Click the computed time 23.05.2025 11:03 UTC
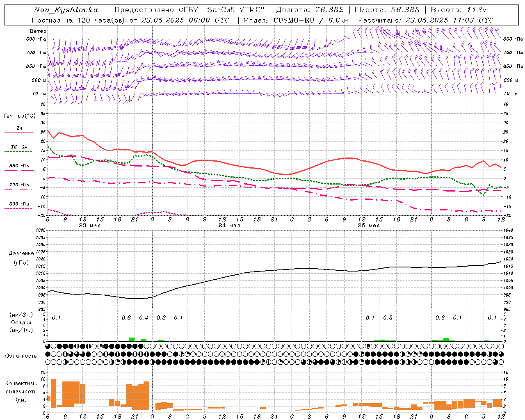525x420 pixels. click(450, 20)
